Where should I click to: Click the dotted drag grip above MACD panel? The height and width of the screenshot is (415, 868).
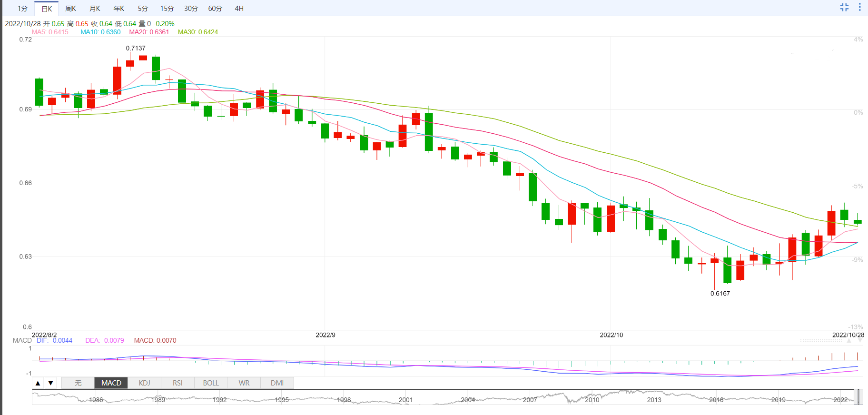coord(821,341)
